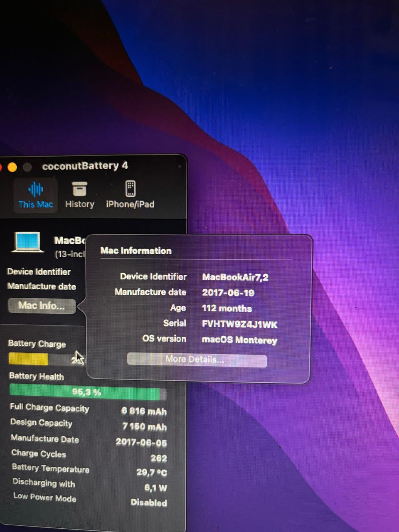Click the Battery Temperature label
Screen dimensions: 399x532
(x=51, y=468)
